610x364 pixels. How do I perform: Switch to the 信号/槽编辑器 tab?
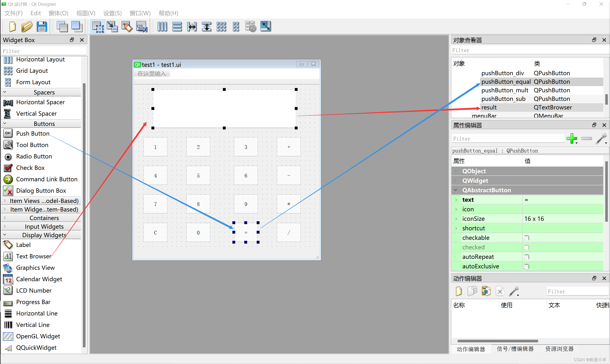point(515,349)
